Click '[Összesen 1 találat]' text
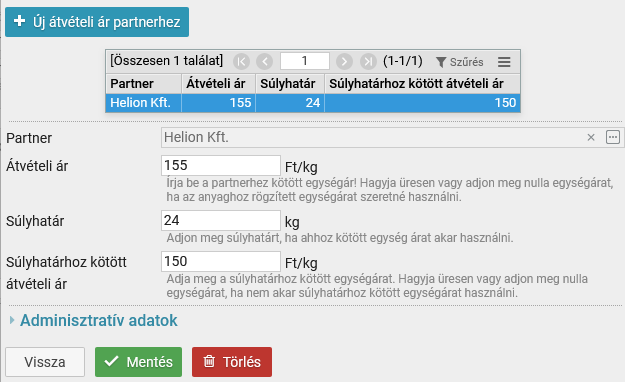Image resolution: width=625 pixels, height=382 pixels. 166,61
